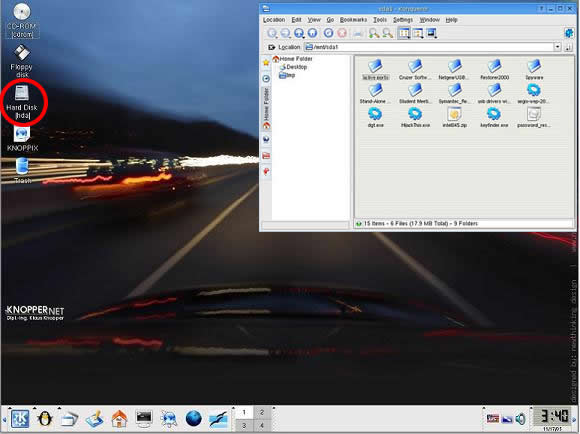This screenshot has width=580, height=434.
Task: Click the monitor-shaped toolbar button
Action: [x=432, y=33]
